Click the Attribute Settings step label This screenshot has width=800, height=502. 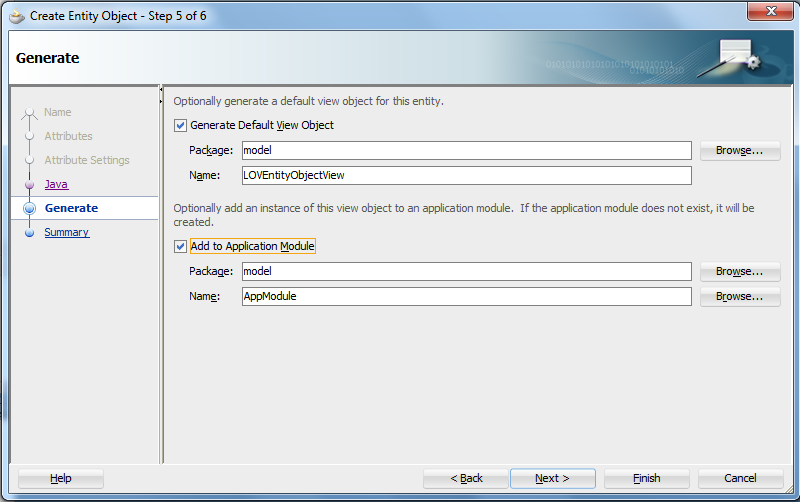click(87, 160)
